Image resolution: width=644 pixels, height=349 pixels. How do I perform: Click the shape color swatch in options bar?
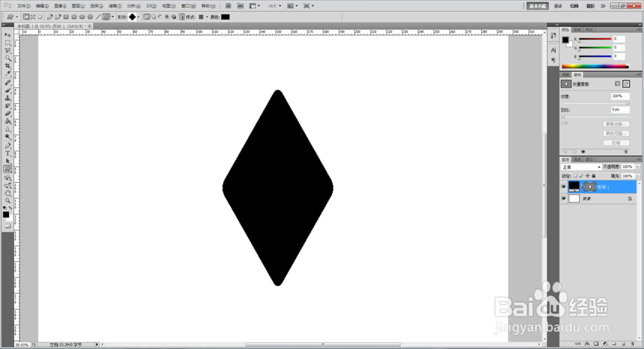225,17
